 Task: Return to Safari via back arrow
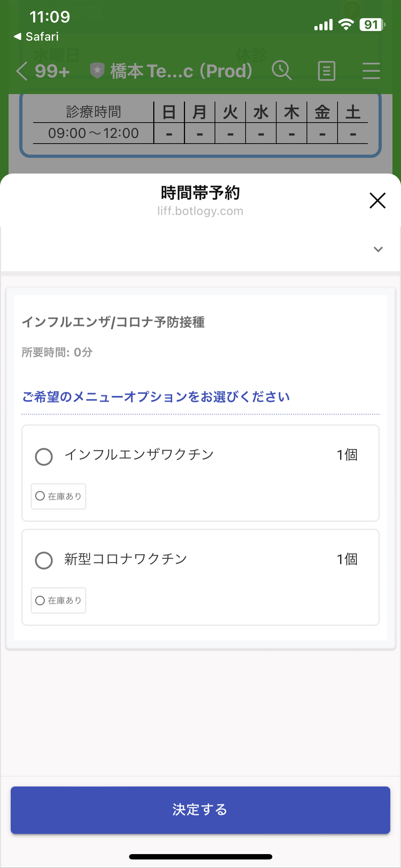[36, 37]
